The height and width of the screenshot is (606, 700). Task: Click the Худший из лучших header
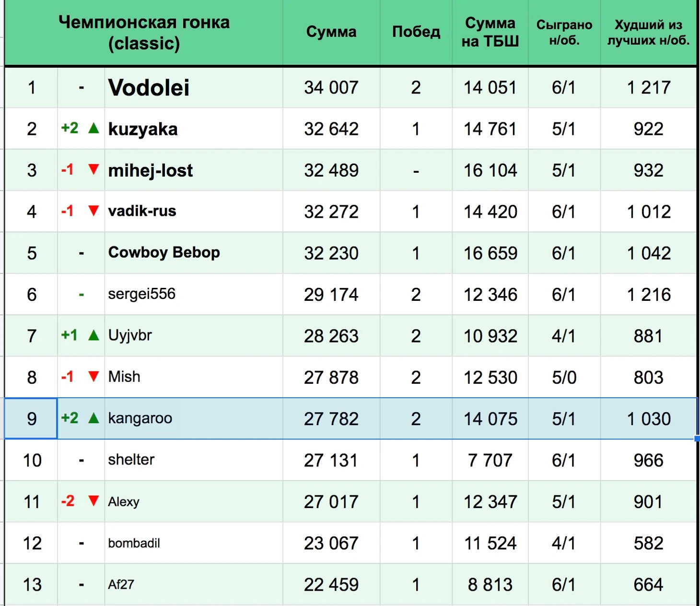pyautogui.click(x=648, y=32)
